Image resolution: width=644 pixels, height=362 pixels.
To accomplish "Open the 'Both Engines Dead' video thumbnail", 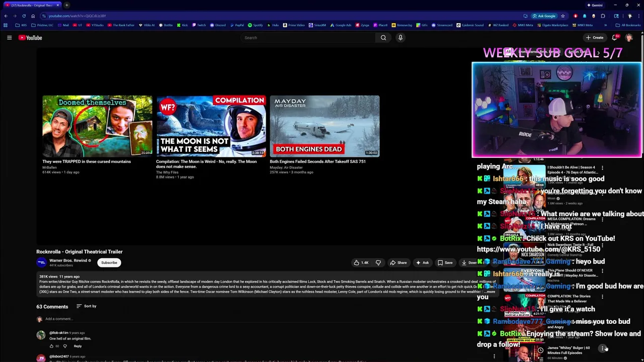I will click(x=325, y=126).
